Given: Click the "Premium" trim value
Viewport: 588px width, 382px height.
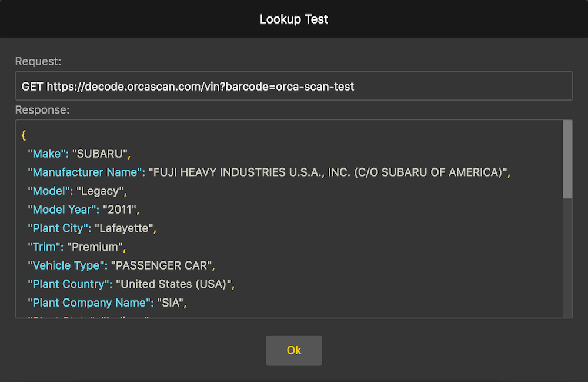Looking at the screenshot, I should [96, 247].
